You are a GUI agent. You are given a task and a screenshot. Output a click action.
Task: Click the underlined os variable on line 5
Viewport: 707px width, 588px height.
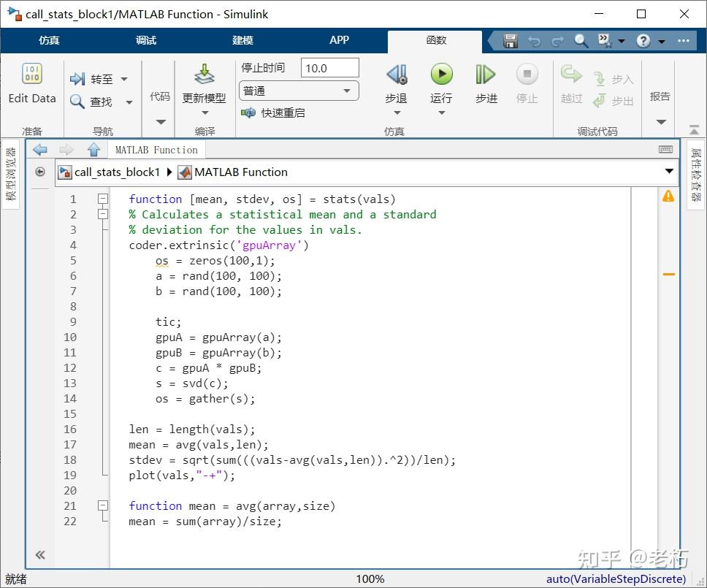[x=162, y=261]
